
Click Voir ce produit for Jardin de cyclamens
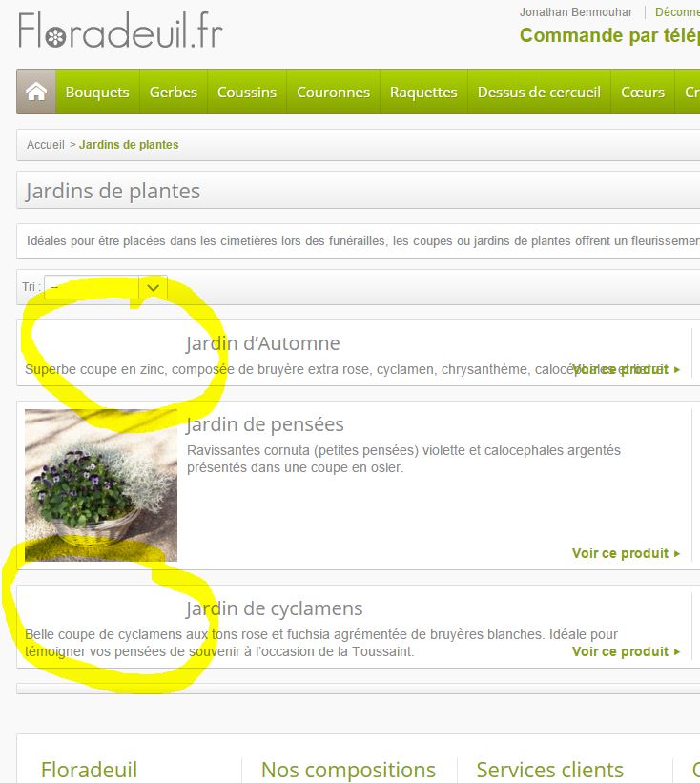point(626,651)
